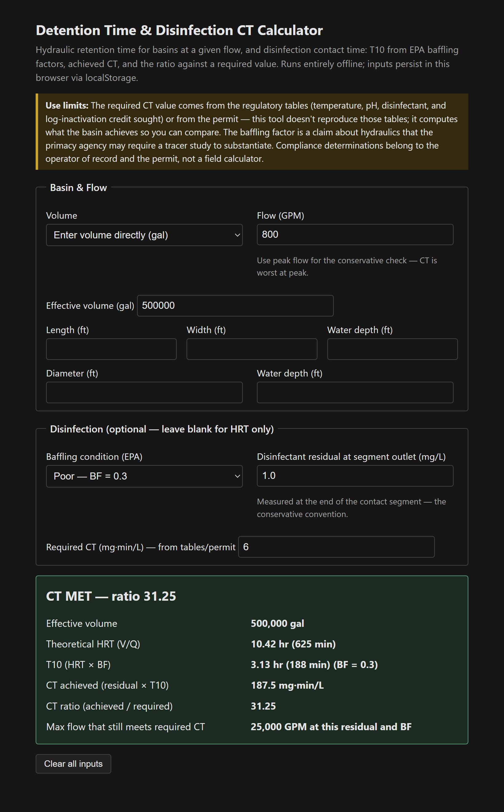Click the page title 'Detention Time & Disinfection CT Calculator'
Viewport: 504px width, 812px height.
click(179, 30)
